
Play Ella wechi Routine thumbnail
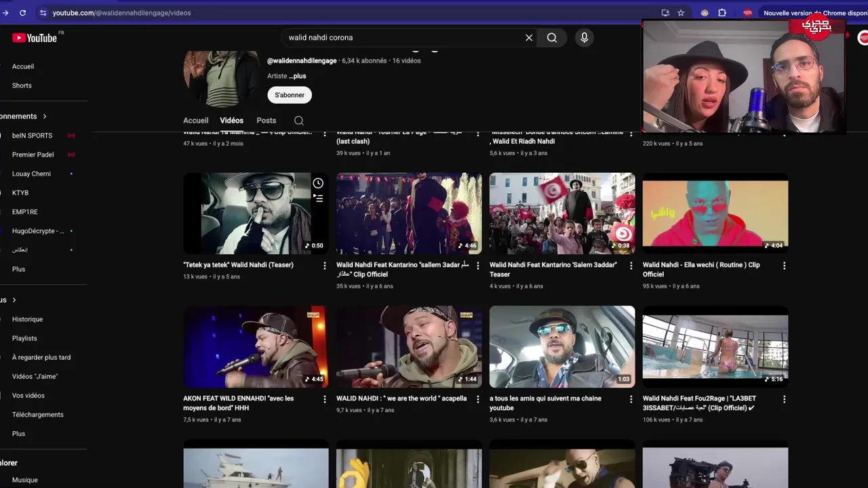click(715, 213)
